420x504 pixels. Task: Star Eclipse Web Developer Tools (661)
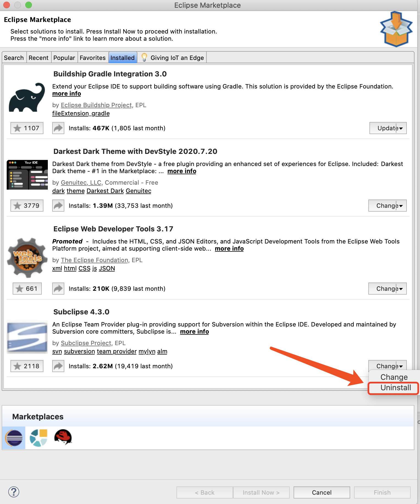pyautogui.click(x=27, y=289)
